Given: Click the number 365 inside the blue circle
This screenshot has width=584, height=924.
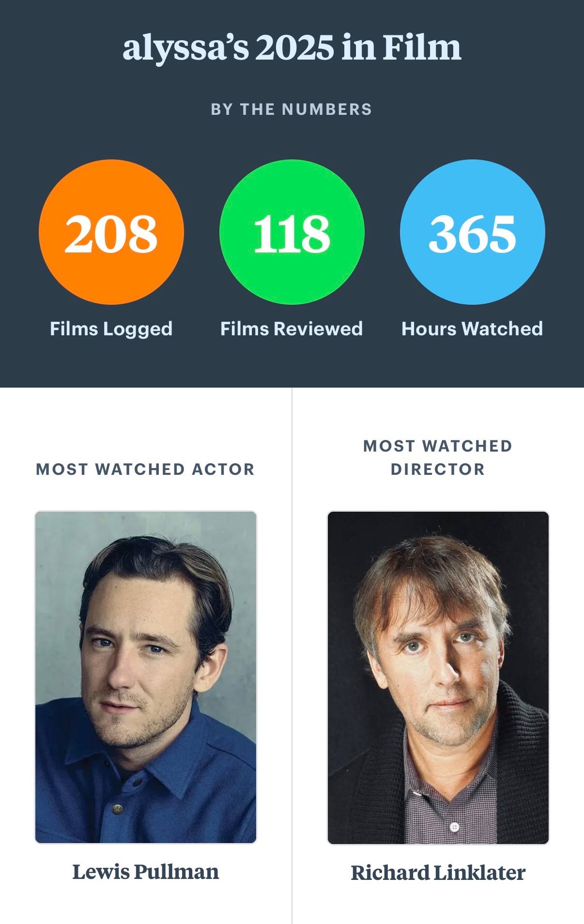Looking at the screenshot, I should (473, 234).
